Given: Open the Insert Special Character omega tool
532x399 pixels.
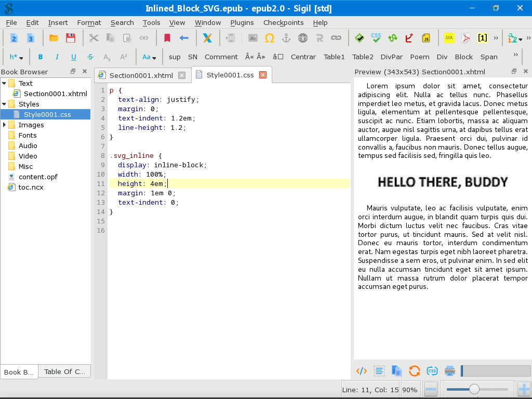Looking at the screenshot, I should click(x=269, y=38).
